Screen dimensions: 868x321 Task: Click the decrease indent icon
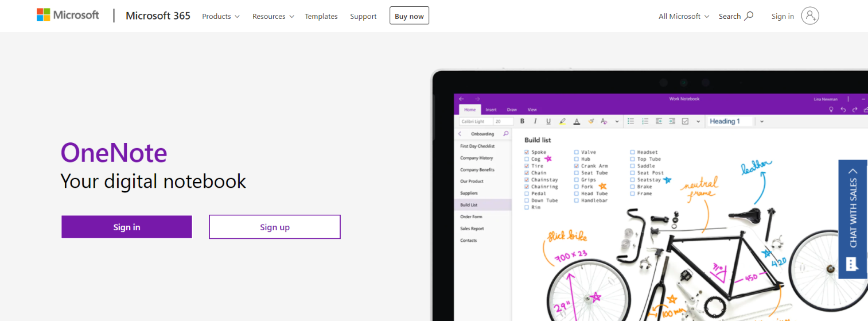tap(659, 121)
